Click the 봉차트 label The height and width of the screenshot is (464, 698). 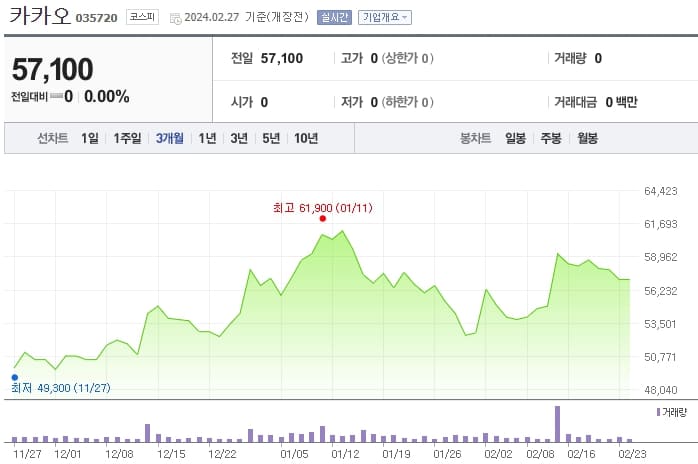pyautogui.click(x=475, y=138)
